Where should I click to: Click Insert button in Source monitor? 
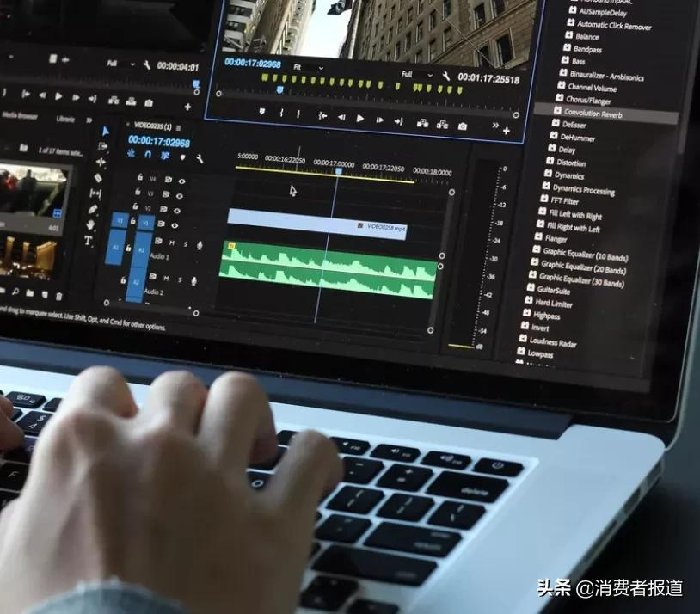114,101
